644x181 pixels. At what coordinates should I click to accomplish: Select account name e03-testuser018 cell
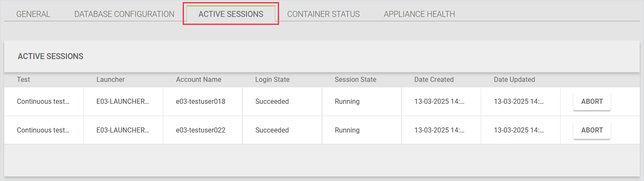200,102
